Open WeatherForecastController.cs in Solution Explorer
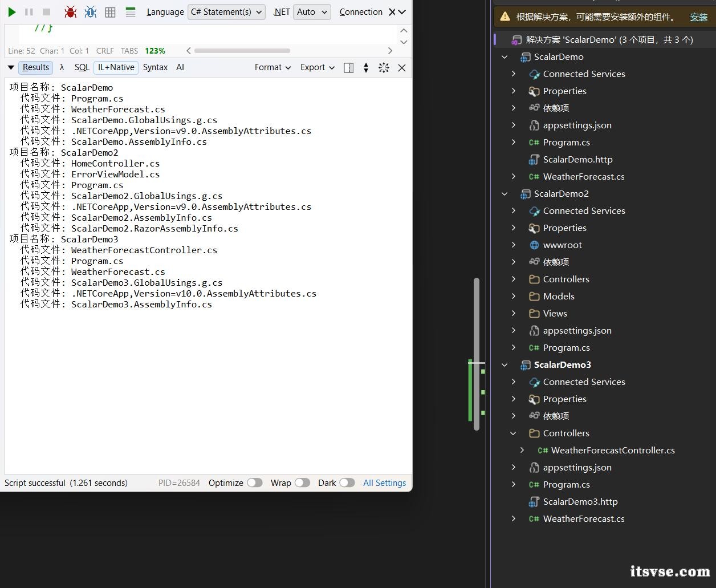Viewport: 716px width, 588px height. click(x=613, y=451)
